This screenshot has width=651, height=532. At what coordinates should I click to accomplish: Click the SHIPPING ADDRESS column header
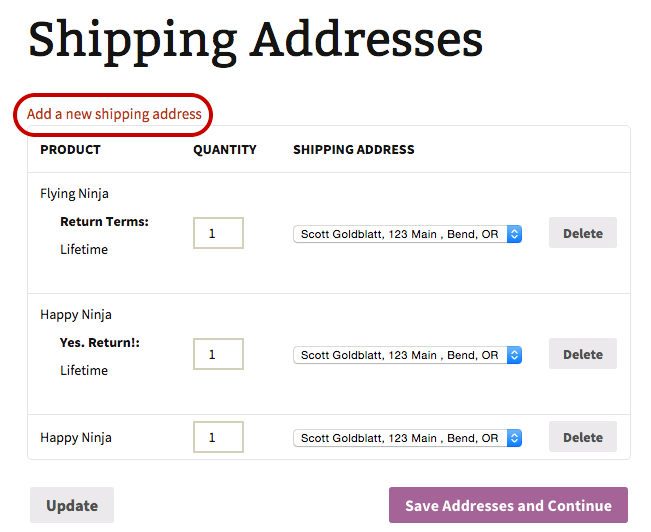(353, 149)
